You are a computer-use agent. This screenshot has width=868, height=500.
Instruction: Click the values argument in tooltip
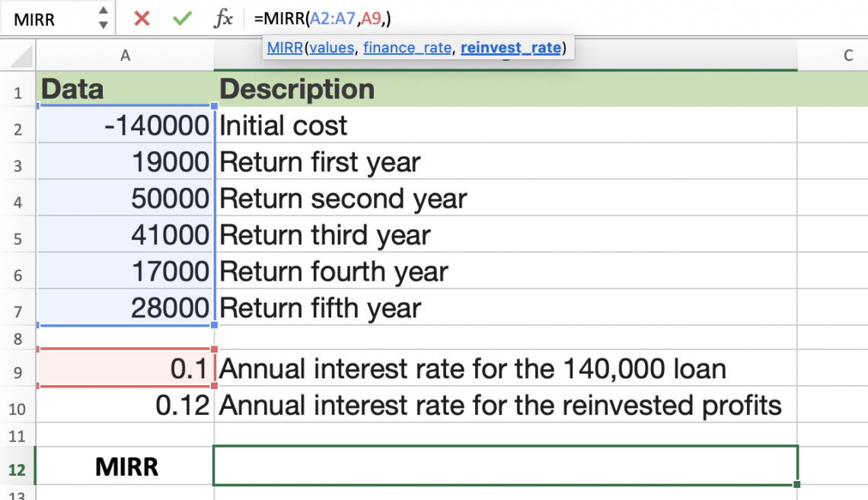tap(331, 48)
